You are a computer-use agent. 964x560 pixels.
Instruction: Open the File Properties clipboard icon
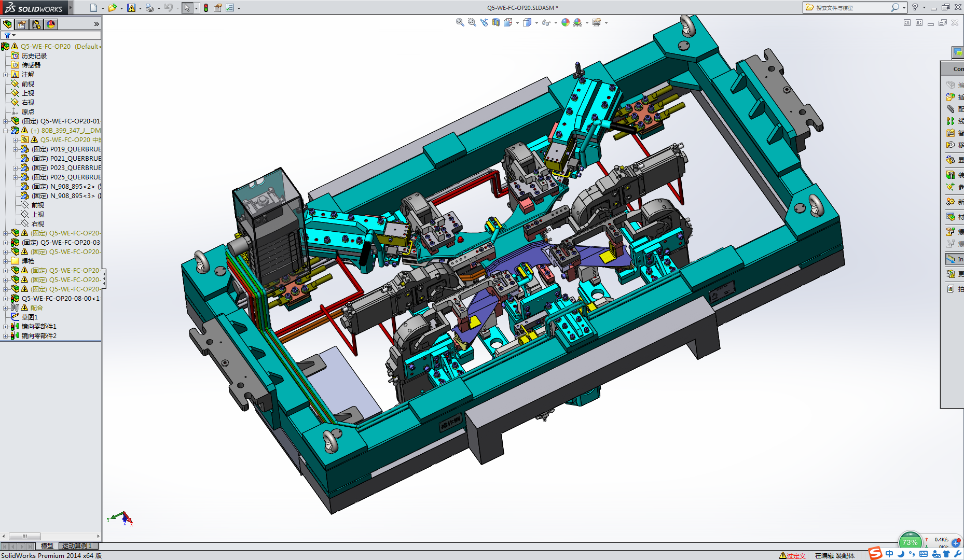point(218,8)
